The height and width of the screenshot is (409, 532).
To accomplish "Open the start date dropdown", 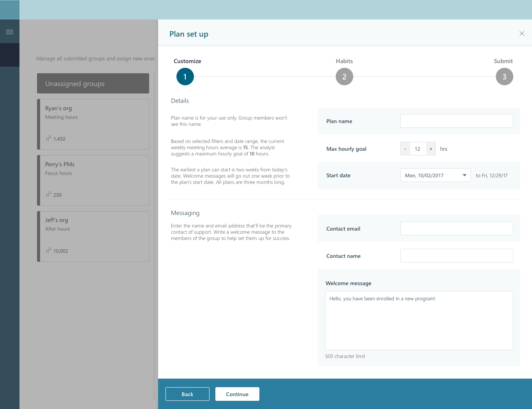I will 435,175.
